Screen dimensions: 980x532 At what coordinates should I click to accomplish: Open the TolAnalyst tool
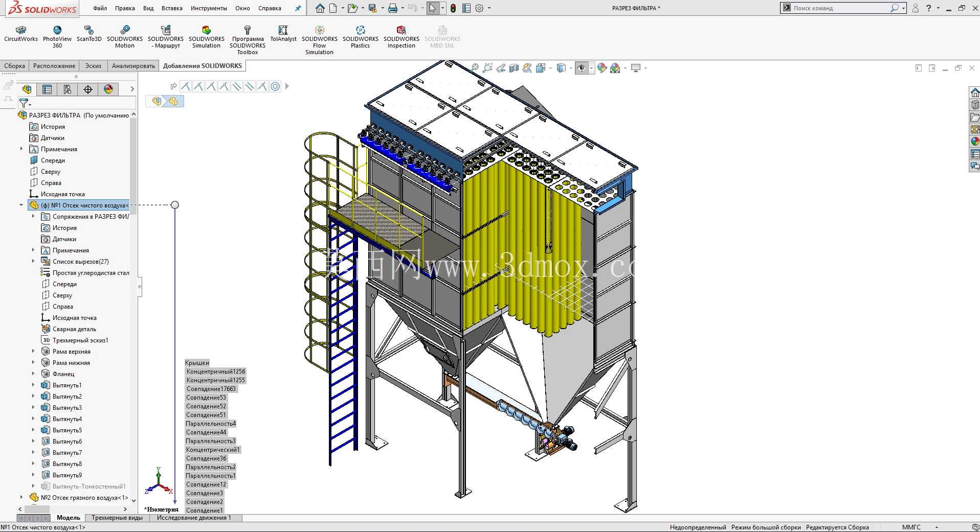coord(283,34)
